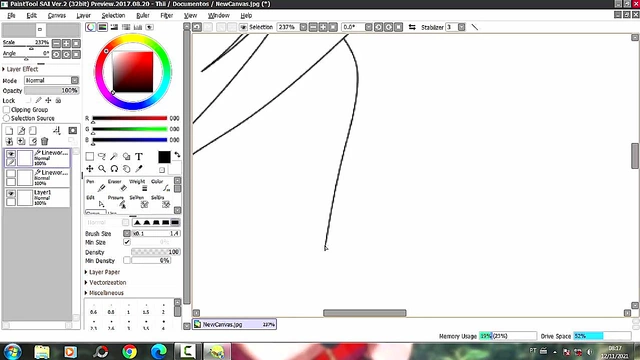
Task: Enable the Selection Source option
Action: [x=7, y=118]
